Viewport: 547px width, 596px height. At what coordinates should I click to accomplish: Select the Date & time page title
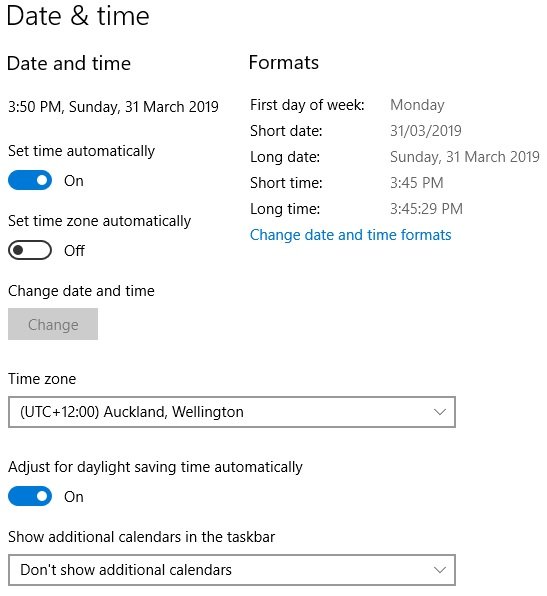coord(78,16)
